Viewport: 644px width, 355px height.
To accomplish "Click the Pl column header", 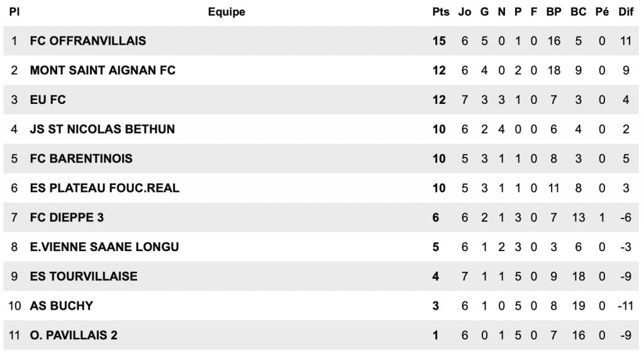I will 14,12.
